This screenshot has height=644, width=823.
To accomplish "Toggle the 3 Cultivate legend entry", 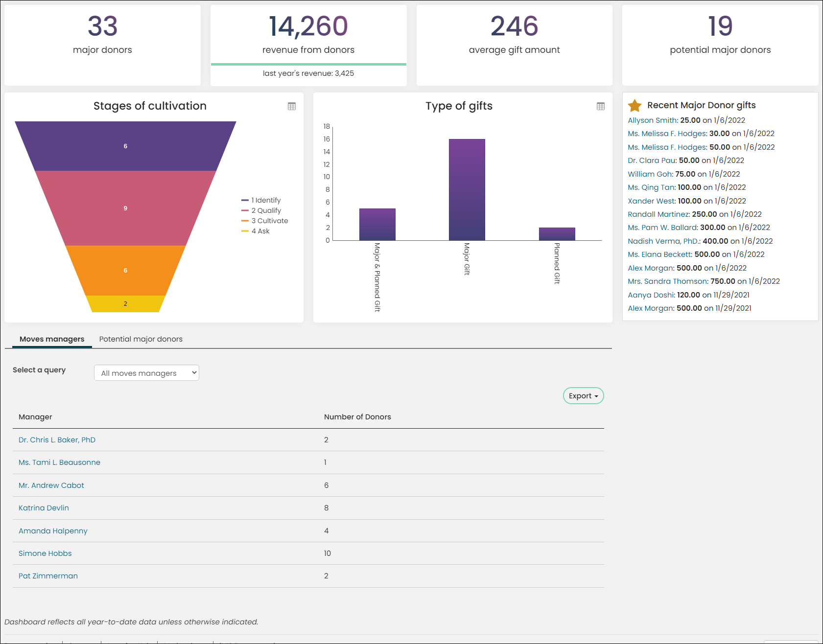I will (264, 221).
